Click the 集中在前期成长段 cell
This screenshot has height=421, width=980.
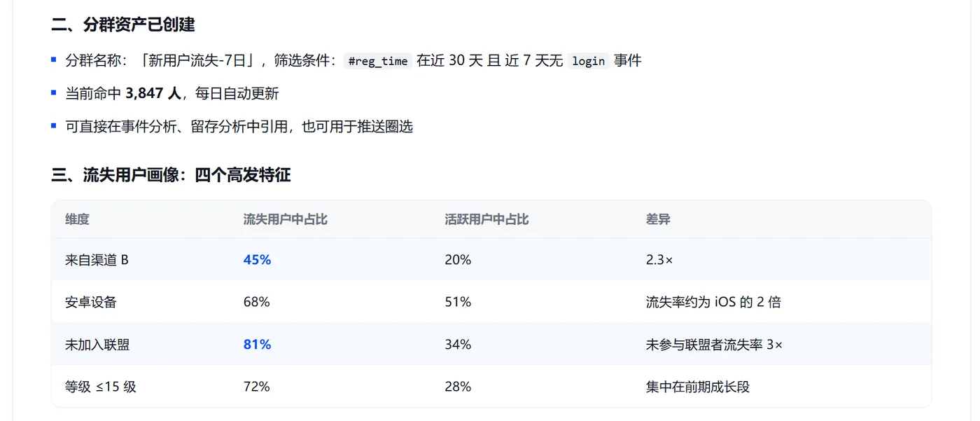pyautogui.click(x=697, y=387)
